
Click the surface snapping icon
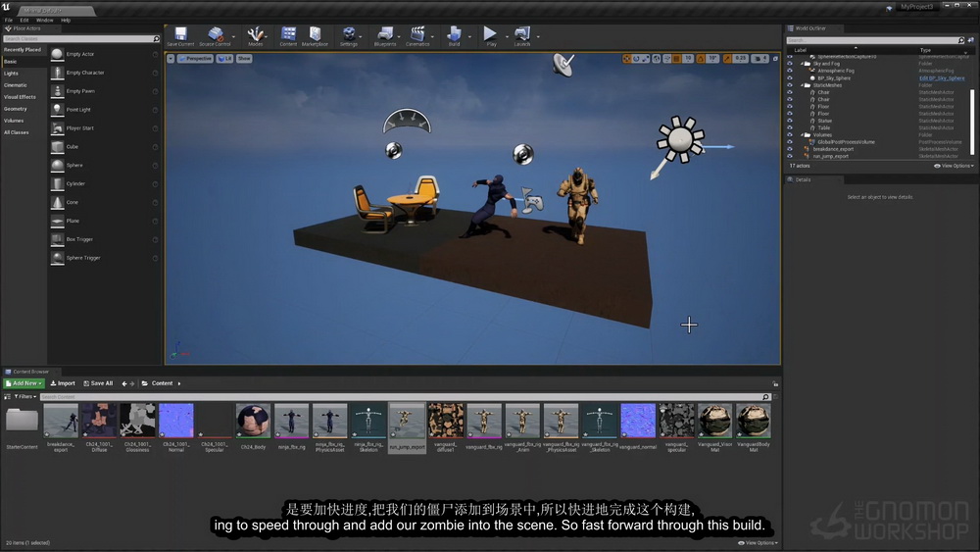(x=666, y=58)
